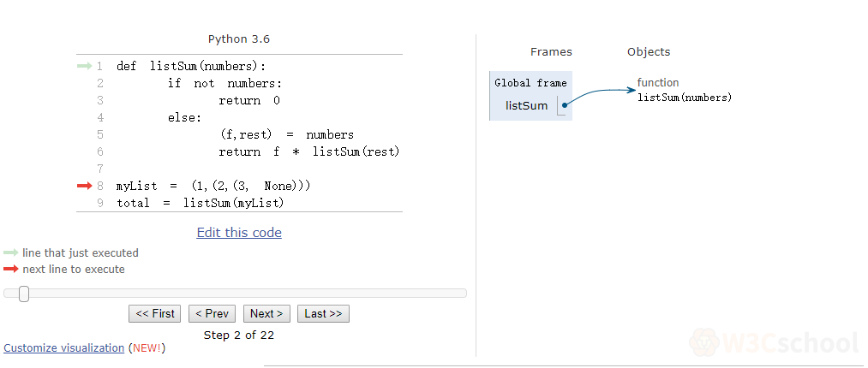Go back one step with < Prev
This screenshot has width=868, height=368.
pyautogui.click(x=212, y=314)
